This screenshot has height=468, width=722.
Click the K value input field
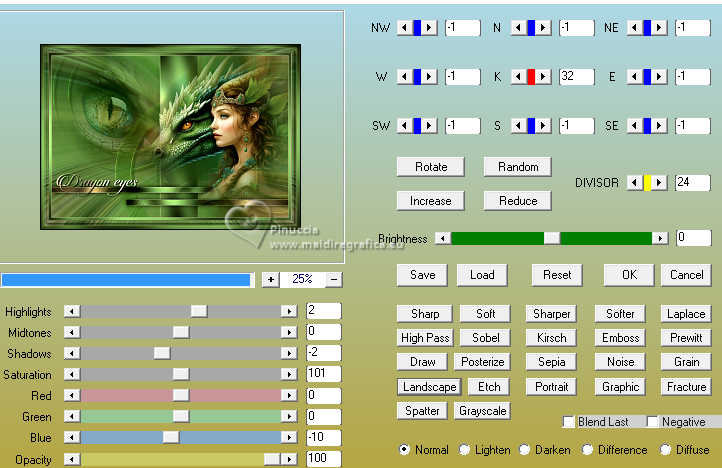coord(576,76)
